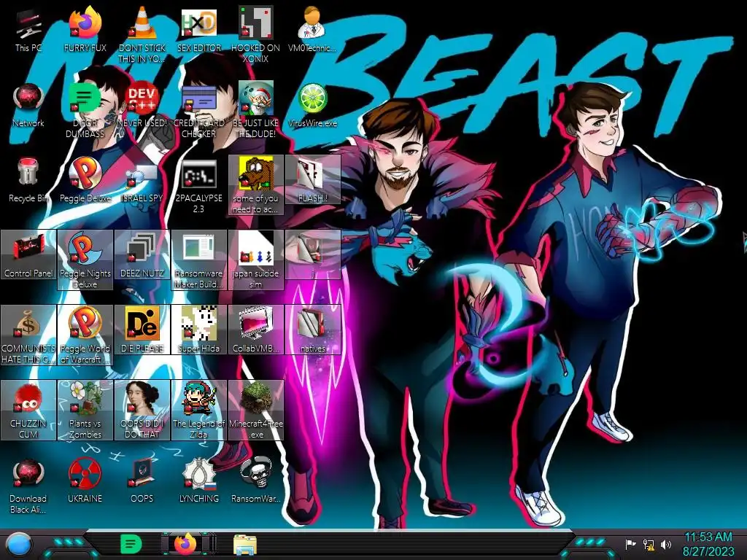Open the CollabVMB... monitor icon

[x=256, y=330]
